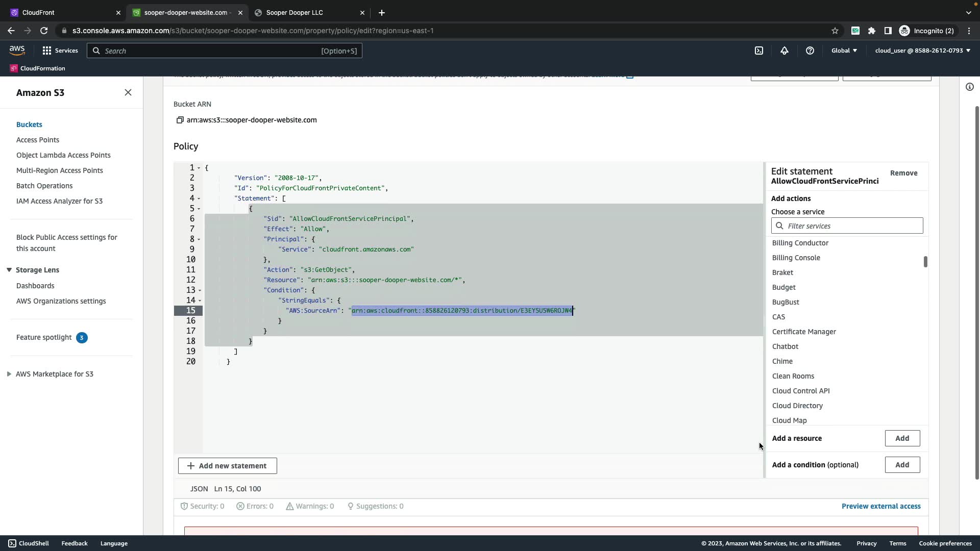This screenshot has height=551, width=980.
Task: Open the Global region dropdown
Action: [844, 51]
